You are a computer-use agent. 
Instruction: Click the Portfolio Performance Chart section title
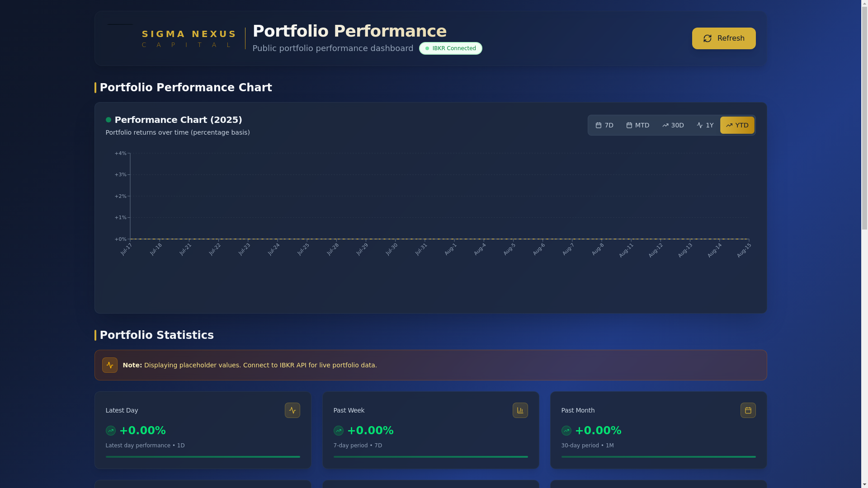(x=186, y=88)
